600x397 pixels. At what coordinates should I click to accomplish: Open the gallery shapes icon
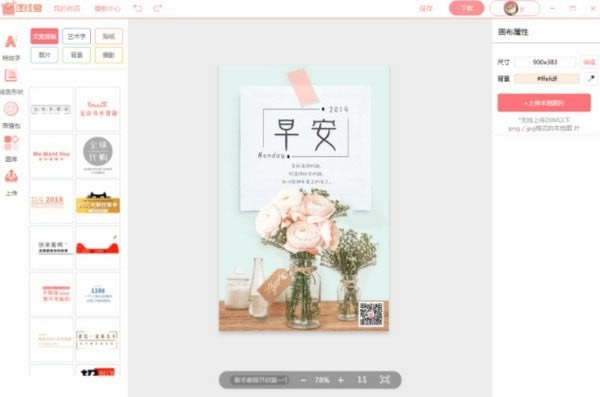(x=11, y=142)
